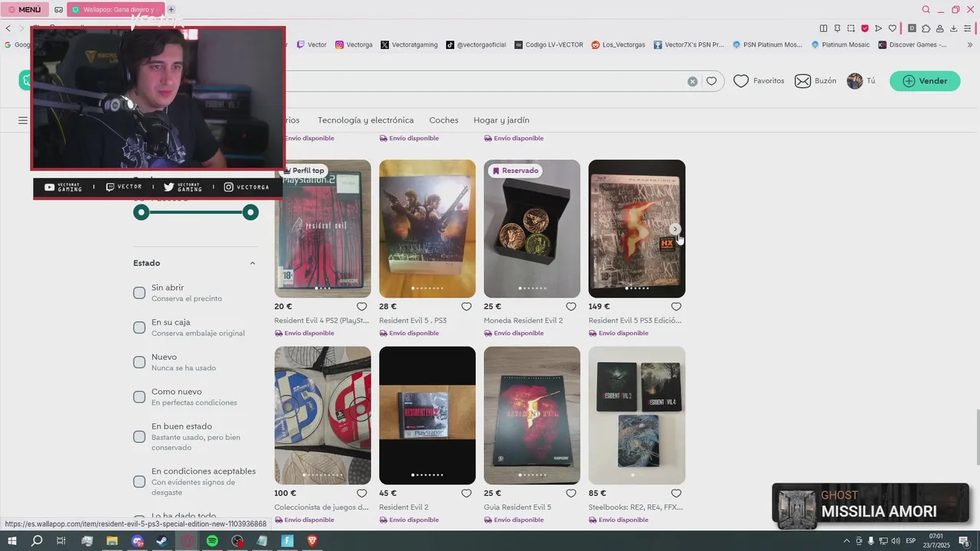Check the Como nuevo condition filter
Viewport: 980px width, 551px height.
click(139, 396)
